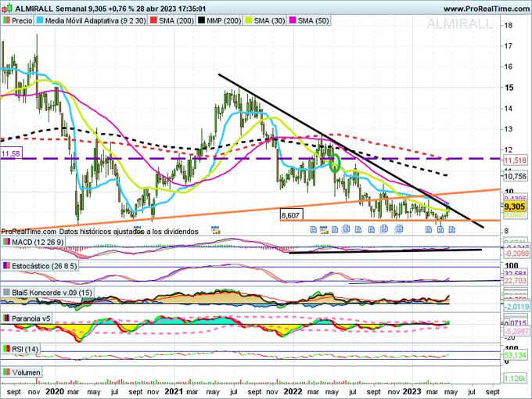Select the yellow 9,305 current price label

coord(514,207)
